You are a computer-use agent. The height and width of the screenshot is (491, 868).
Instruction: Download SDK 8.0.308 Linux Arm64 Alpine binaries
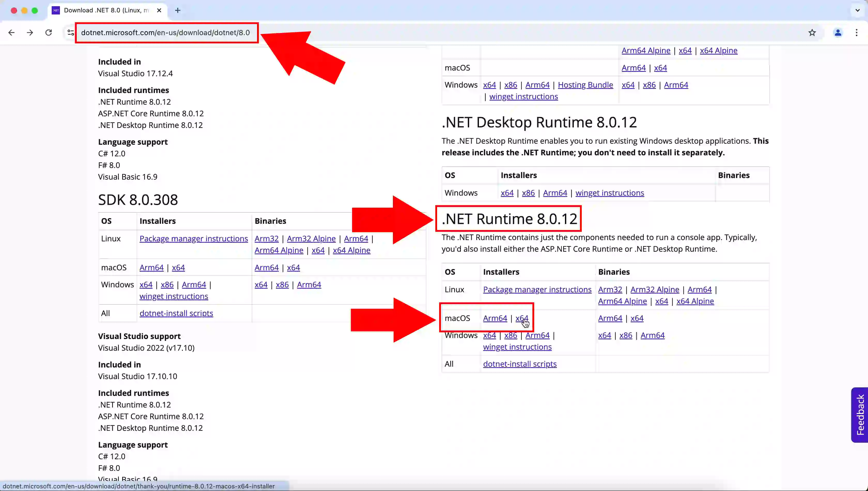pos(279,250)
